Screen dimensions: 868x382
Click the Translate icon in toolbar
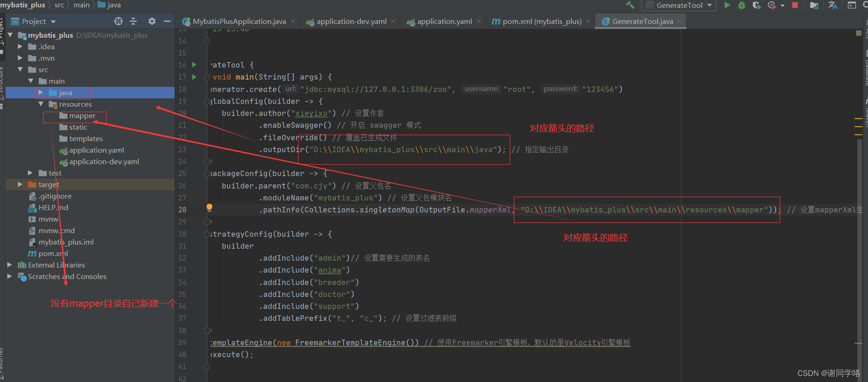click(833, 5)
